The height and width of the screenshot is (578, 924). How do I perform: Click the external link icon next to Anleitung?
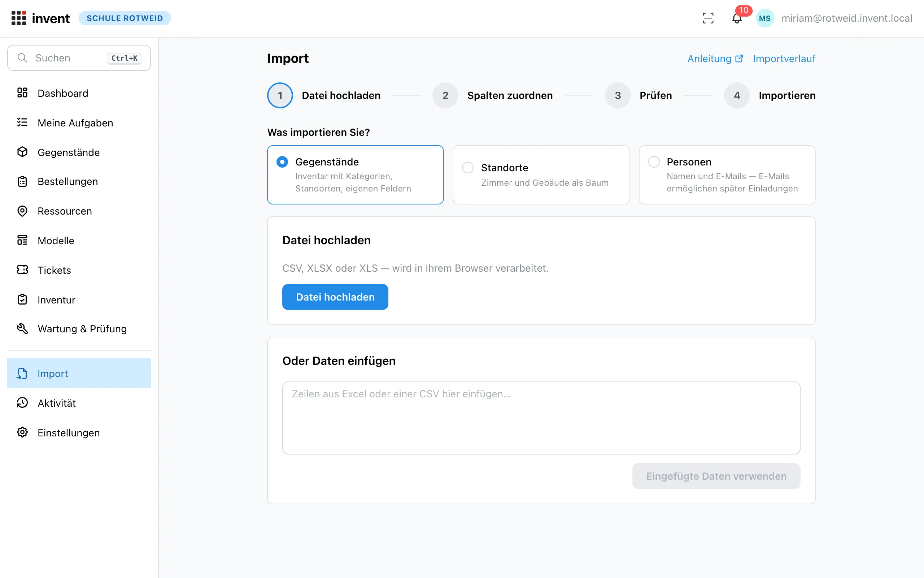pos(739,59)
